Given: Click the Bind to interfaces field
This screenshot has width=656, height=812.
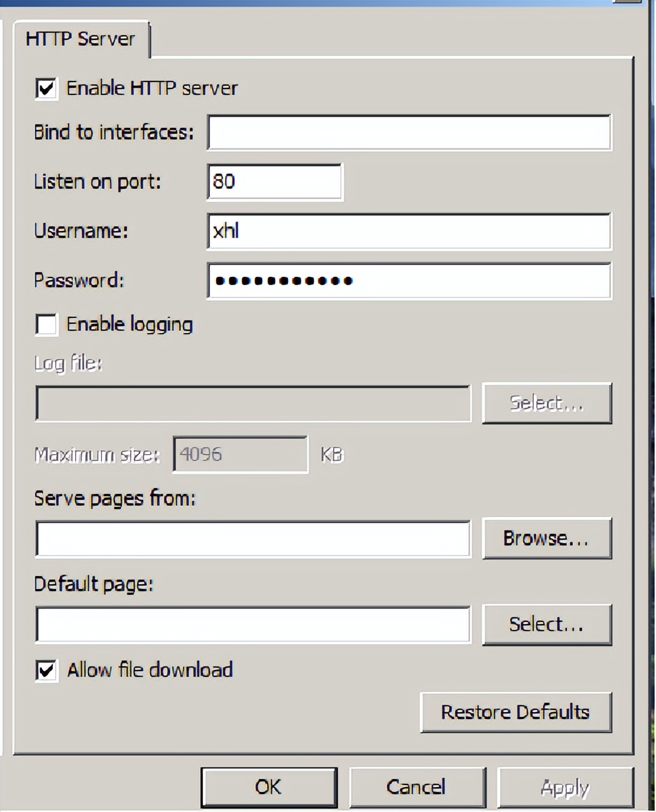Looking at the screenshot, I should click(x=409, y=133).
